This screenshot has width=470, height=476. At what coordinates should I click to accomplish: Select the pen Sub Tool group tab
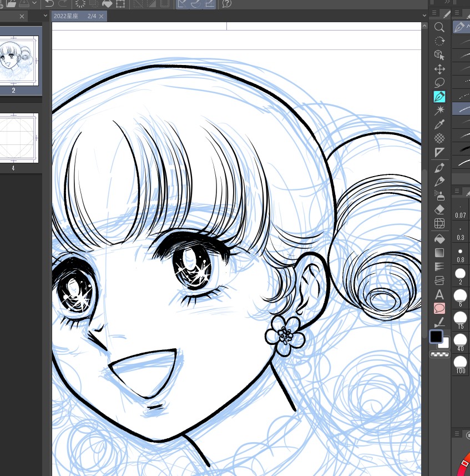point(461,27)
